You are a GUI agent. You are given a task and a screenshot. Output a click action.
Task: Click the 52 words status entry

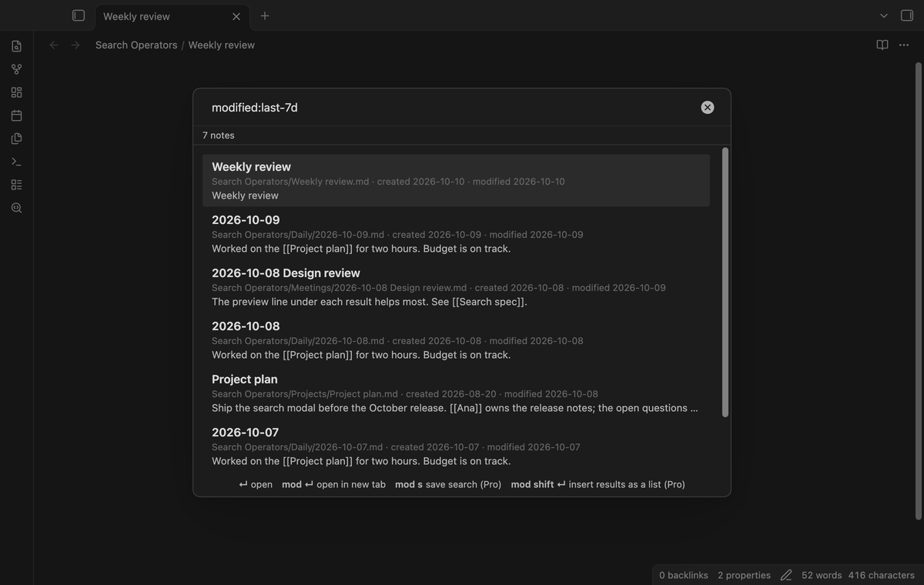pos(822,575)
